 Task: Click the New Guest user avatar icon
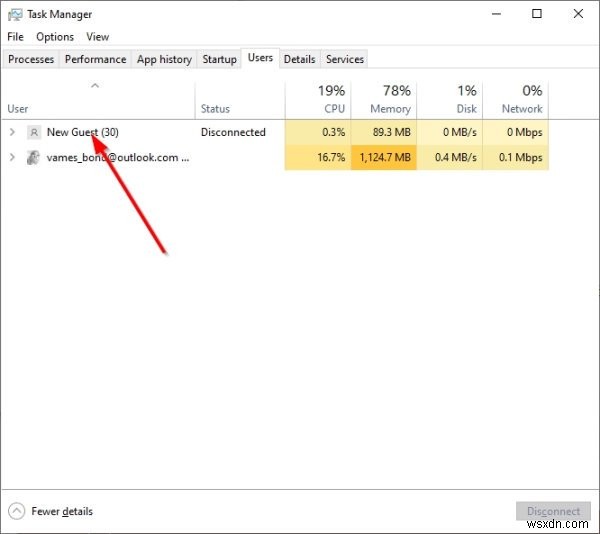pyautogui.click(x=34, y=132)
